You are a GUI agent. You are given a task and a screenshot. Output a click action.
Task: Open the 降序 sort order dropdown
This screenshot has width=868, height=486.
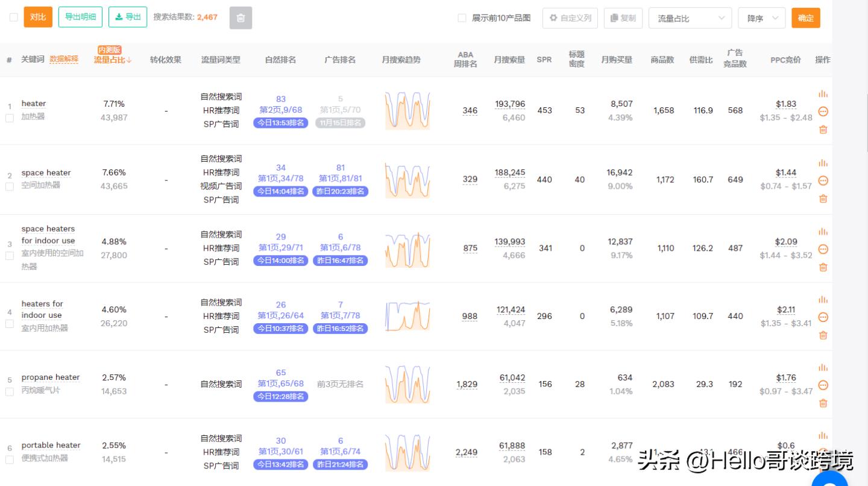761,17
